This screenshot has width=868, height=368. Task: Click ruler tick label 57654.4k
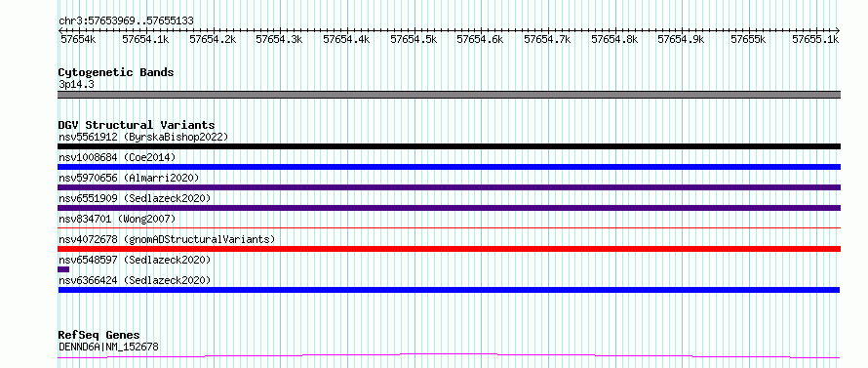click(x=346, y=39)
